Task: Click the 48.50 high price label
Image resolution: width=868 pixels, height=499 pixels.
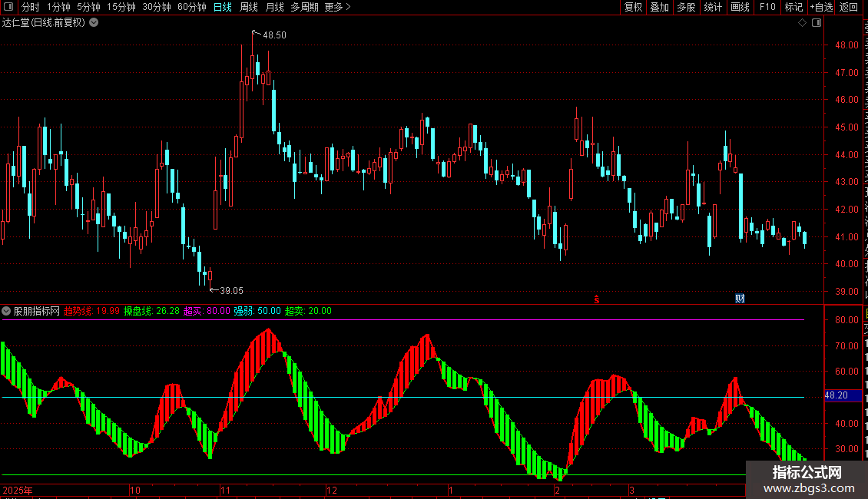Action: coord(274,35)
